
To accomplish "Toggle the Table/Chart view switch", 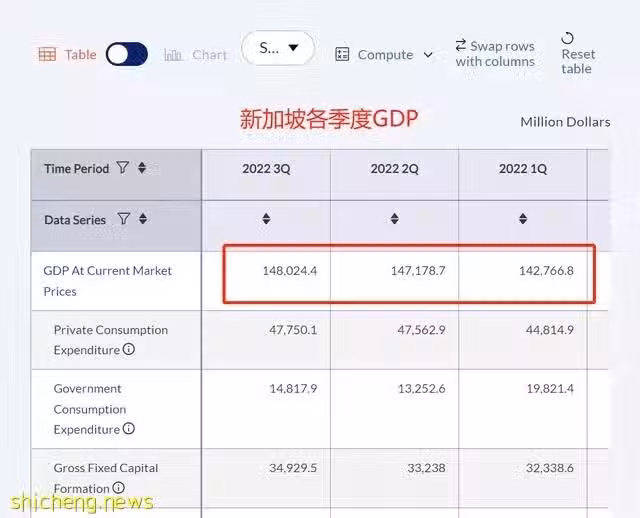I will (127, 54).
